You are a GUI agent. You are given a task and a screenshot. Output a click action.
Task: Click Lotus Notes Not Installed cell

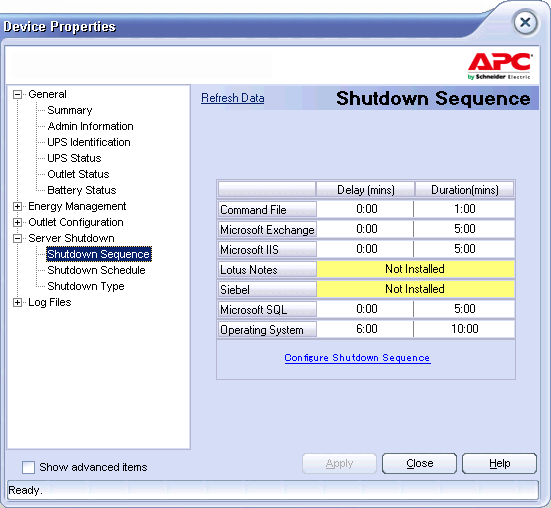point(415,269)
